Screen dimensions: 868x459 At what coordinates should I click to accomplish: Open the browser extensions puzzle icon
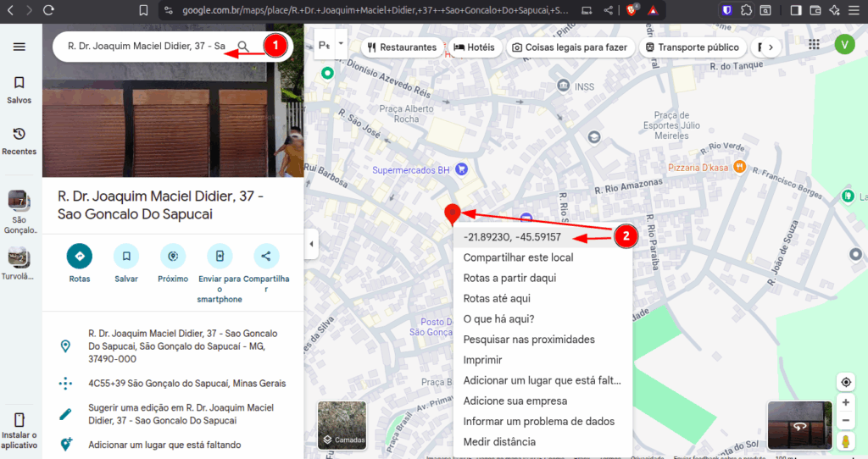click(x=746, y=10)
